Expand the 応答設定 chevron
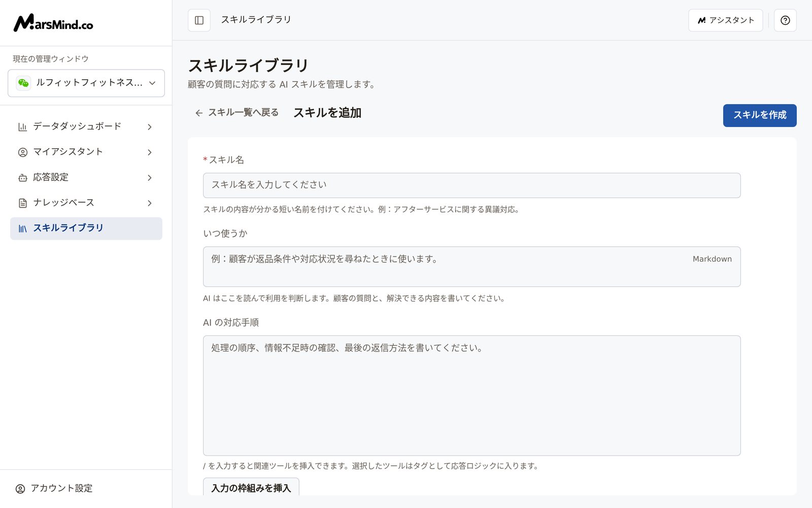812x508 pixels. point(150,177)
